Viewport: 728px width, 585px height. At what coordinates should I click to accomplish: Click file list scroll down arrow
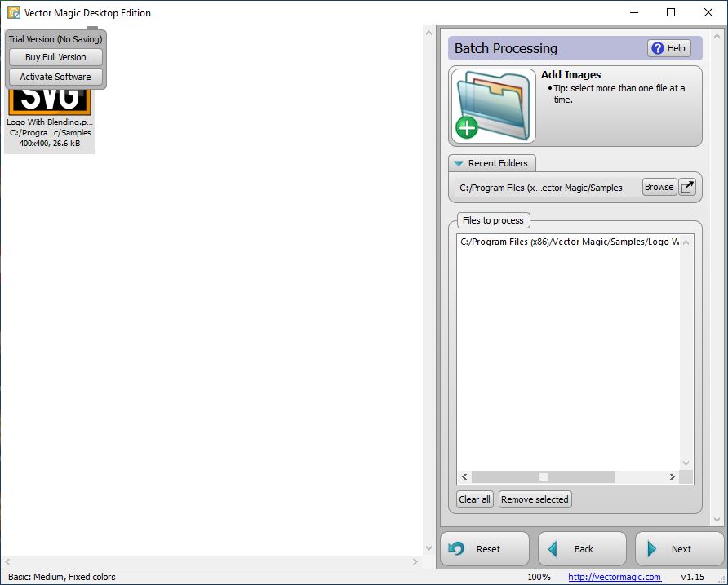(x=686, y=463)
